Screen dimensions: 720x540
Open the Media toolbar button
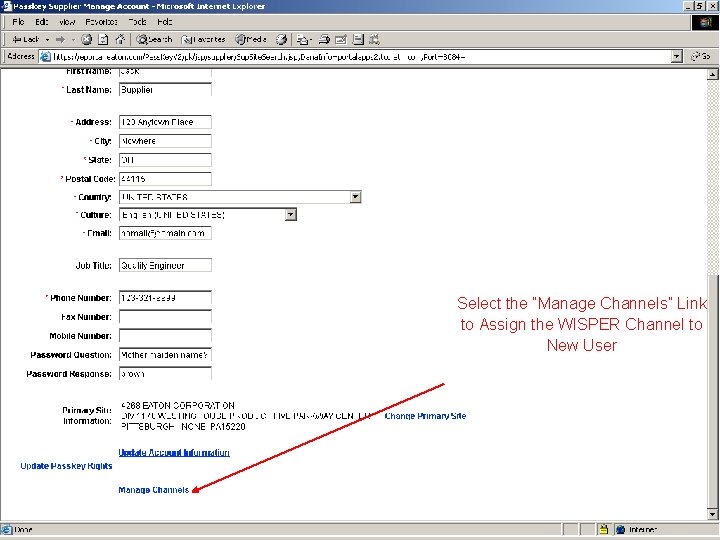251,39
